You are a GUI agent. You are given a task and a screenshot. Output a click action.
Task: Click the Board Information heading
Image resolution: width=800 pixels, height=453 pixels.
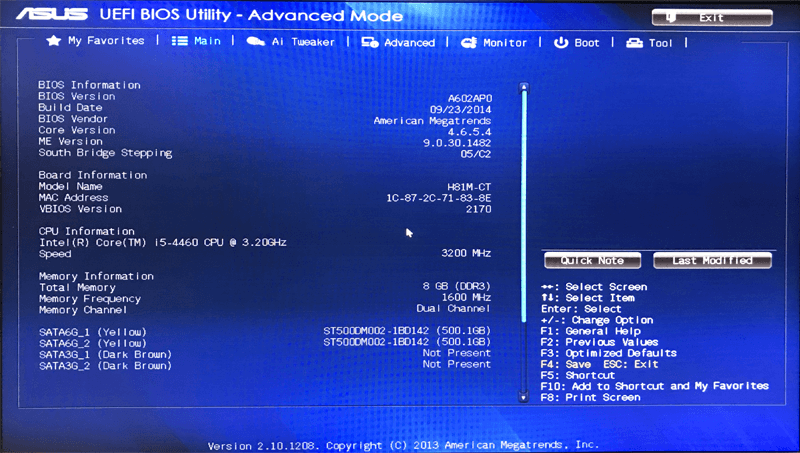[93, 175]
